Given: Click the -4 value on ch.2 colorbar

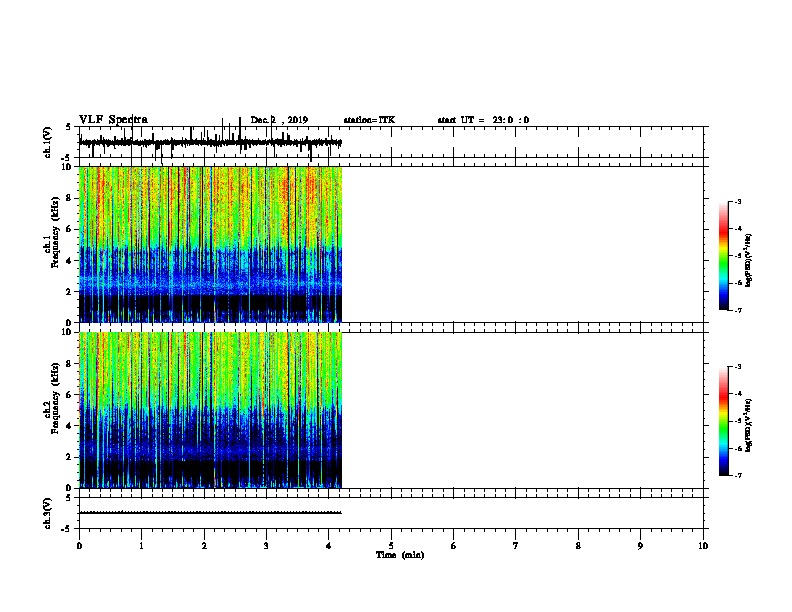Looking at the screenshot, I should click(737, 394).
